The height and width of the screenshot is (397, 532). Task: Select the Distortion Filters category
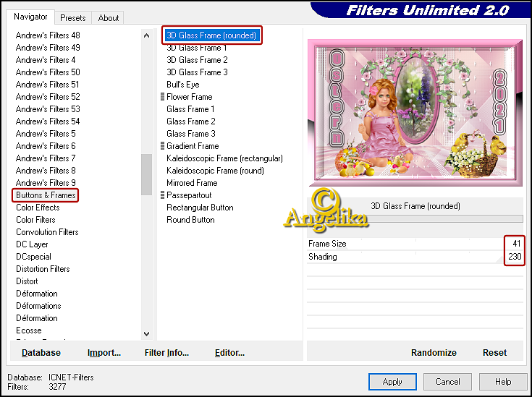[43, 269]
